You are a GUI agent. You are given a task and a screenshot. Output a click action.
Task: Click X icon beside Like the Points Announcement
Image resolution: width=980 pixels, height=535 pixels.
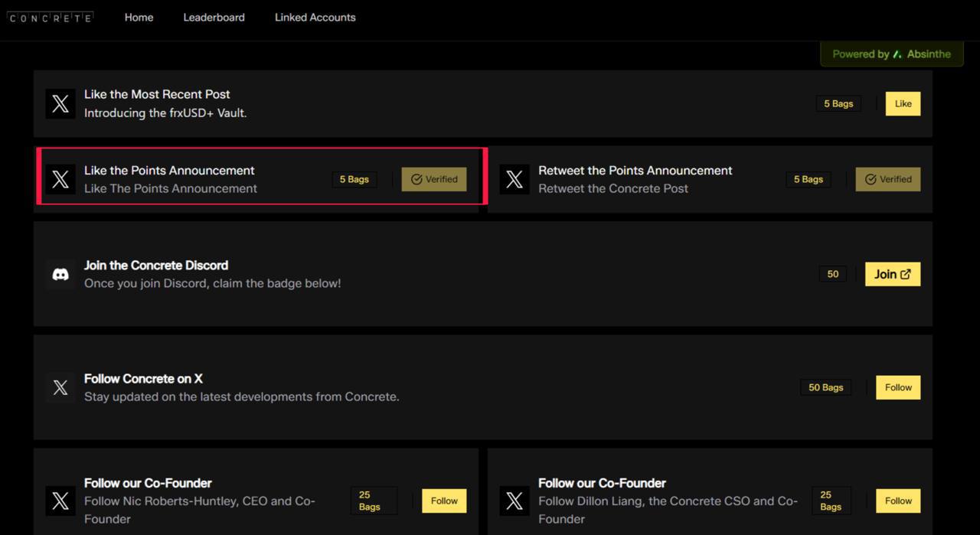60,180
